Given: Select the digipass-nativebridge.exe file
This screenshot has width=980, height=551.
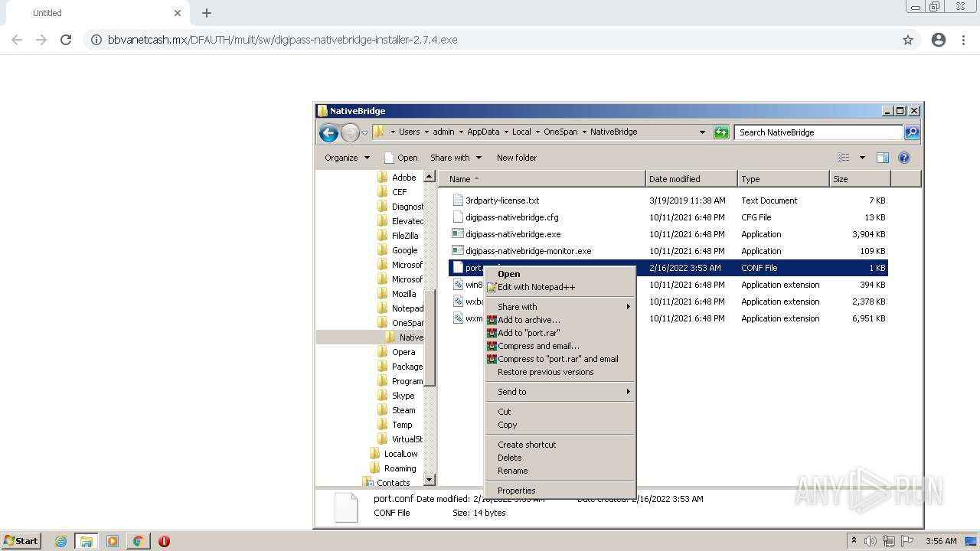Looking at the screenshot, I should click(x=513, y=234).
